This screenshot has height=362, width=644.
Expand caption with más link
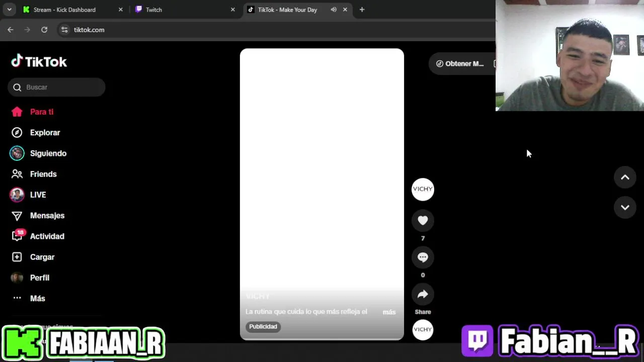pos(389,312)
